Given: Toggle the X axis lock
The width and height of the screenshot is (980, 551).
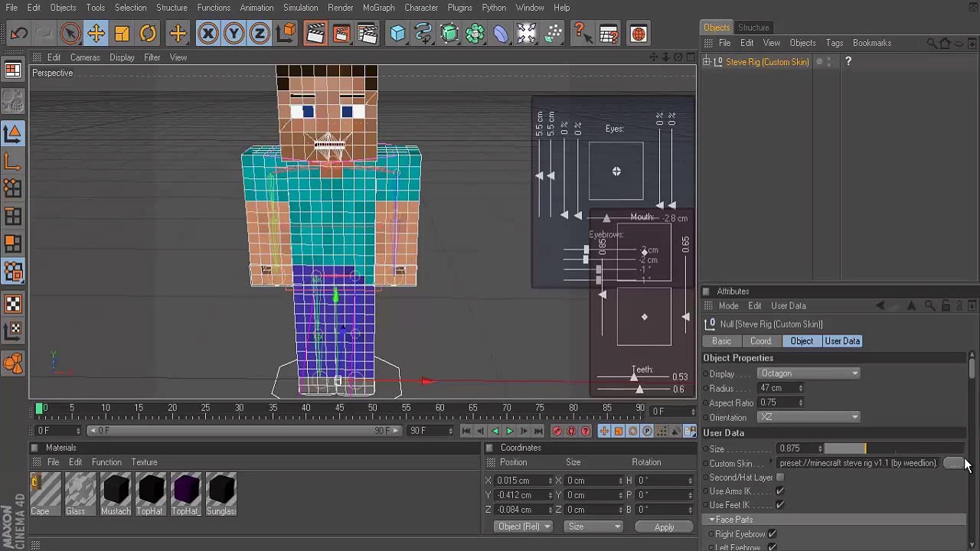Looking at the screenshot, I should [x=207, y=34].
